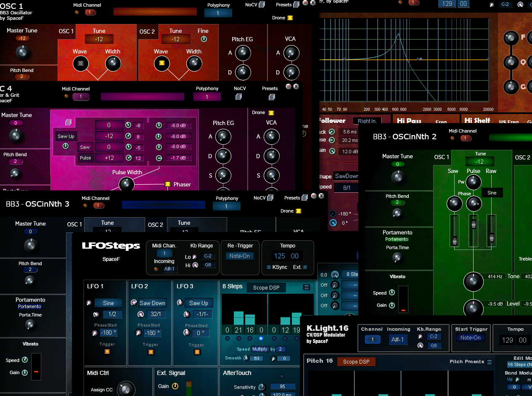Click OSC 2 yellow Wave selector in red window
The height and width of the screenshot is (396, 532).
pos(161,64)
